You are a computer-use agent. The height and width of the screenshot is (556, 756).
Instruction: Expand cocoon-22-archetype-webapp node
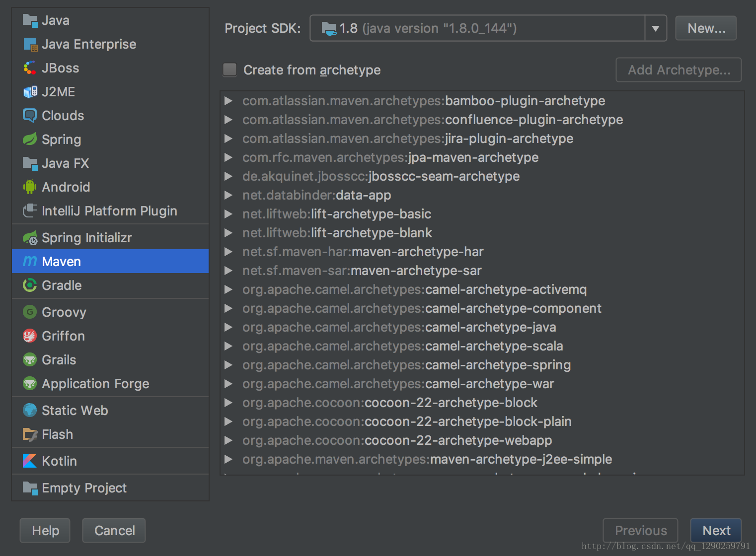tap(228, 440)
